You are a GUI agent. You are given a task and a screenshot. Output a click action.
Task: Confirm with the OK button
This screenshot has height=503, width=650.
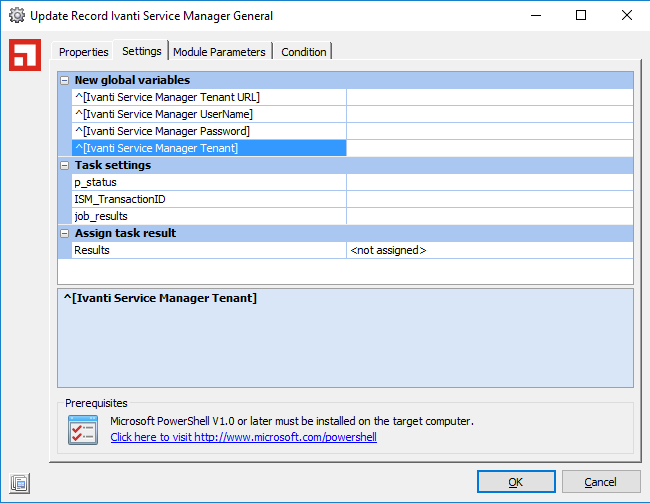(x=516, y=482)
